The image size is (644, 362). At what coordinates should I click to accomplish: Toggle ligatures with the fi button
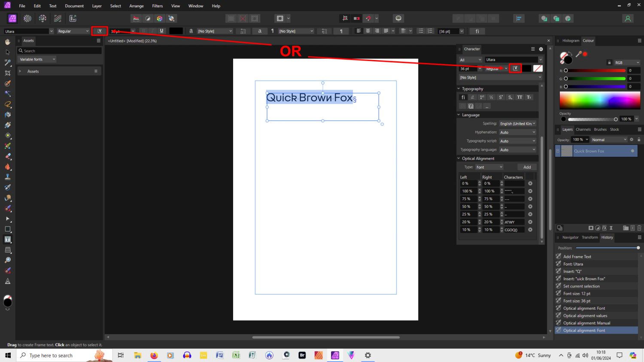(463, 97)
